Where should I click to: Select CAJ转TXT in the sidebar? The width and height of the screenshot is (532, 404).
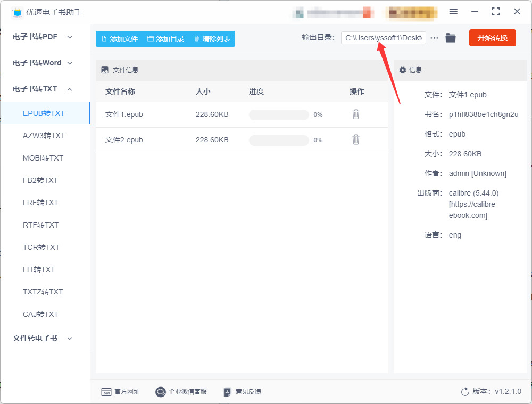pos(45,315)
